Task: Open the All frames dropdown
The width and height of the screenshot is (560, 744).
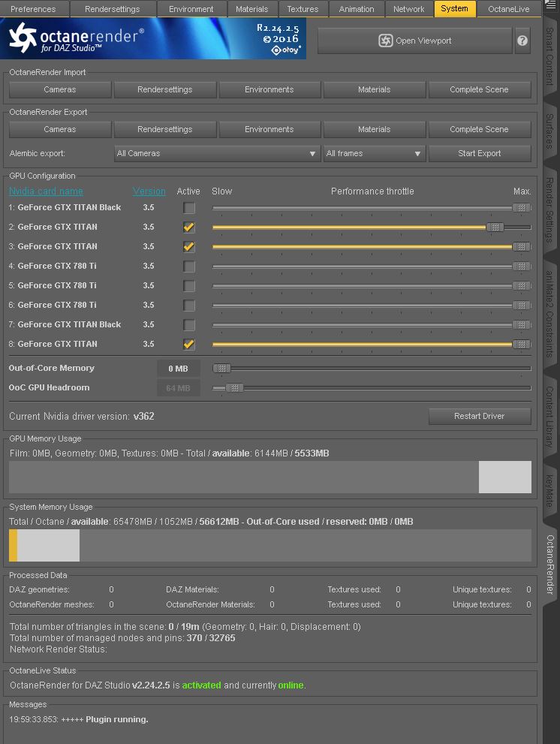Action: click(374, 153)
